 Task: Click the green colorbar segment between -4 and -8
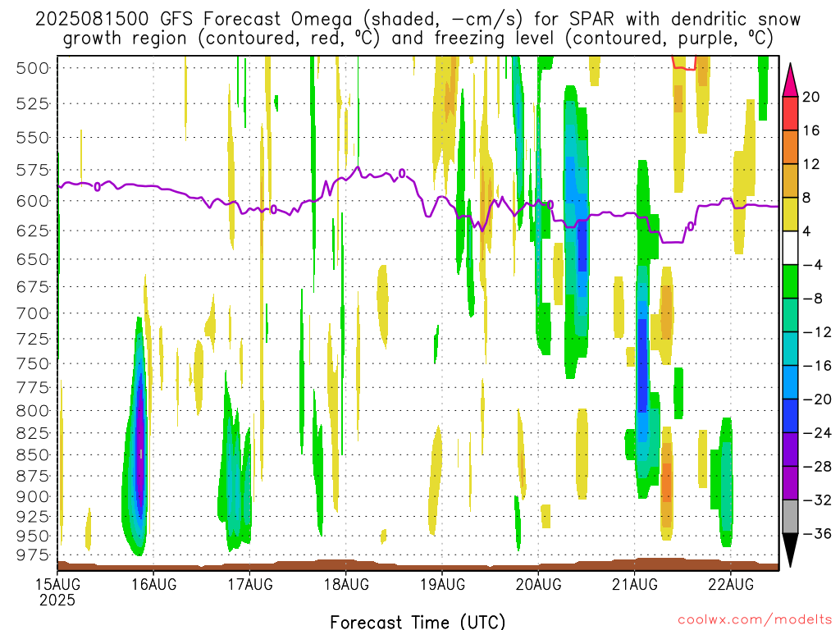pyautogui.click(x=790, y=282)
